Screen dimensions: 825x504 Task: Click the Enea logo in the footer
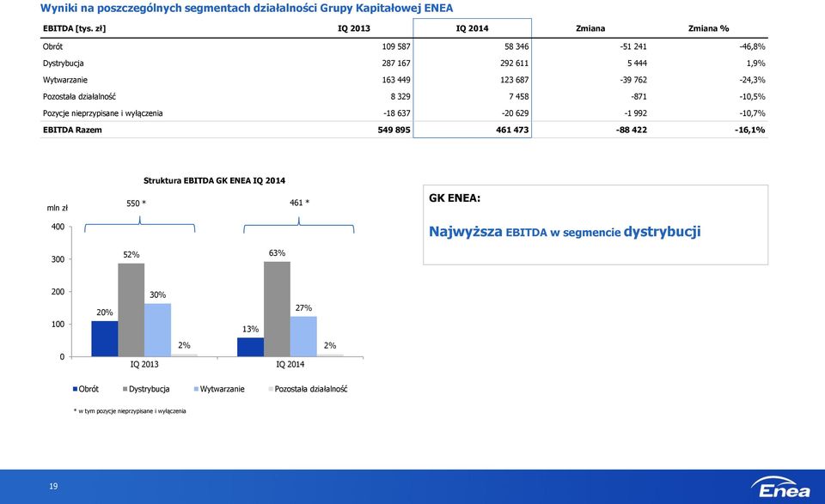[780, 487]
